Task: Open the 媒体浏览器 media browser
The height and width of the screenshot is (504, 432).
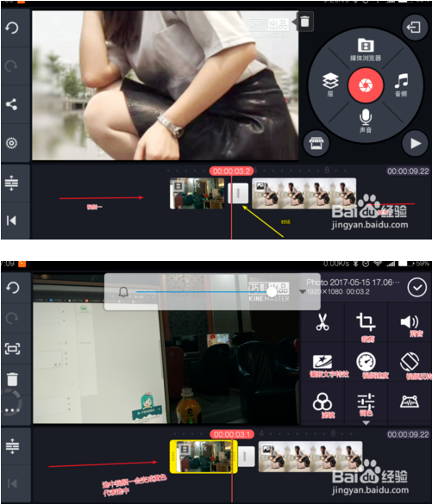Action: (x=366, y=49)
